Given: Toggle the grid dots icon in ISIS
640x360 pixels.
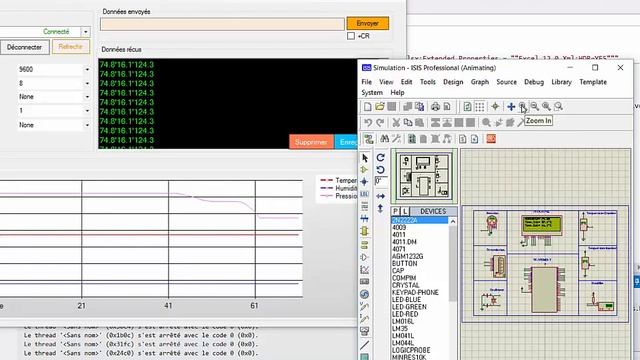Looking at the screenshot, I should pyautogui.click(x=480, y=107).
